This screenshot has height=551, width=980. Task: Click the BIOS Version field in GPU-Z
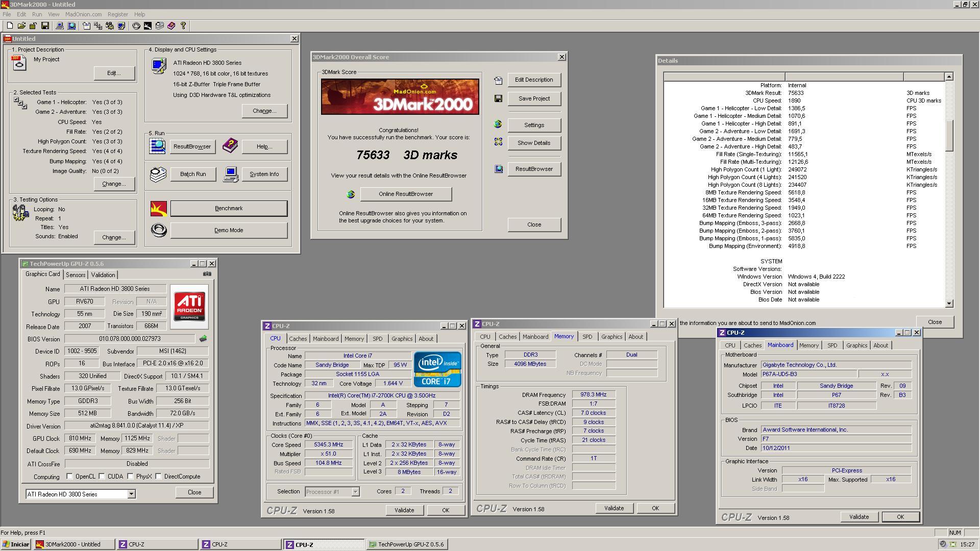click(x=130, y=339)
